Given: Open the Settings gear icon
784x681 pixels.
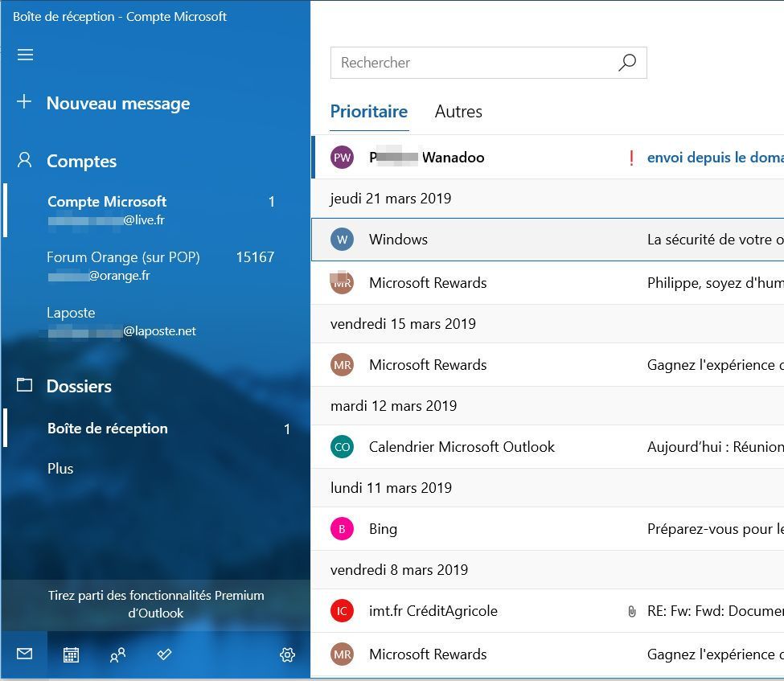Looking at the screenshot, I should tap(287, 655).
